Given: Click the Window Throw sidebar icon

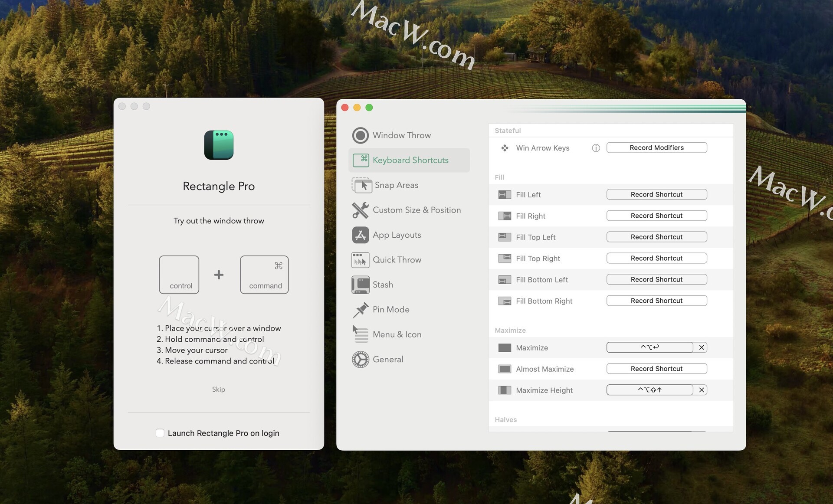Looking at the screenshot, I should click(x=360, y=135).
